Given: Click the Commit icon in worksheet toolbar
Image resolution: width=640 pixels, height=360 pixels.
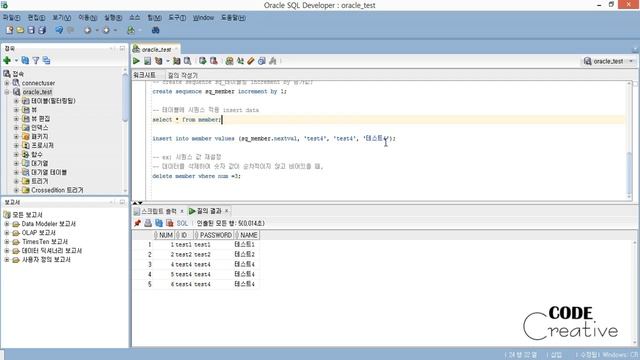Looking at the screenshot, I should pos(202,61).
